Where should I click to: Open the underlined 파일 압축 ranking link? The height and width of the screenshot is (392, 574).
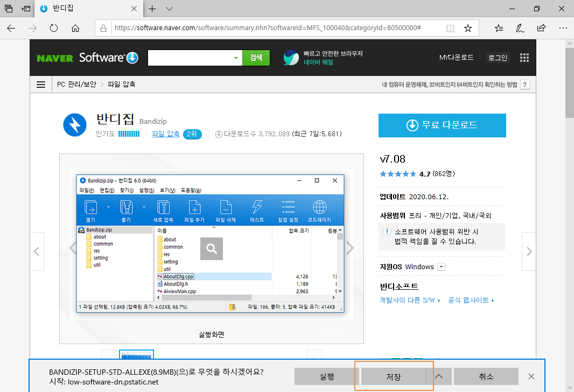click(x=165, y=134)
